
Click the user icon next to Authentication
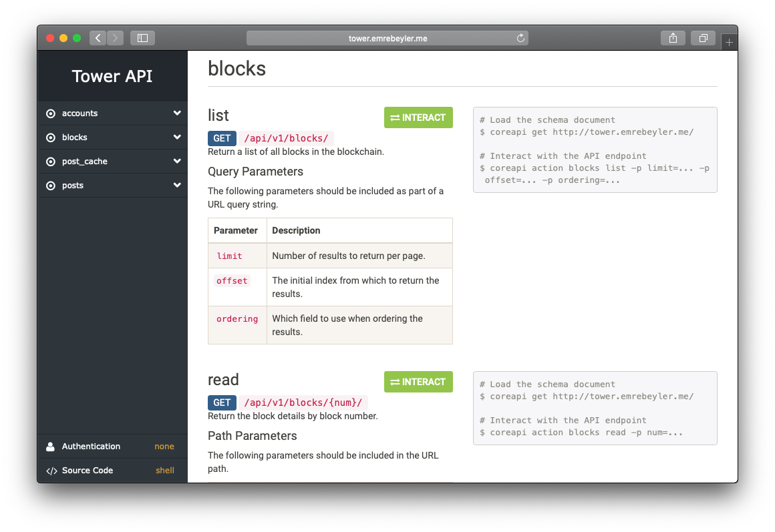pyautogui.click(x=50, y=447)
